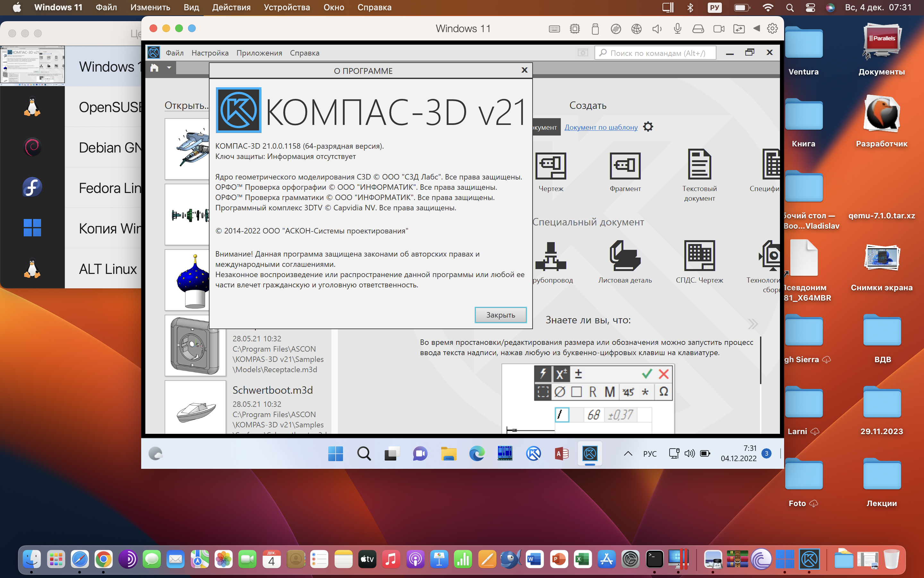924x578 pixels.
Task: Click the KOMPAS home tab icon
Action: coord(154,68)
